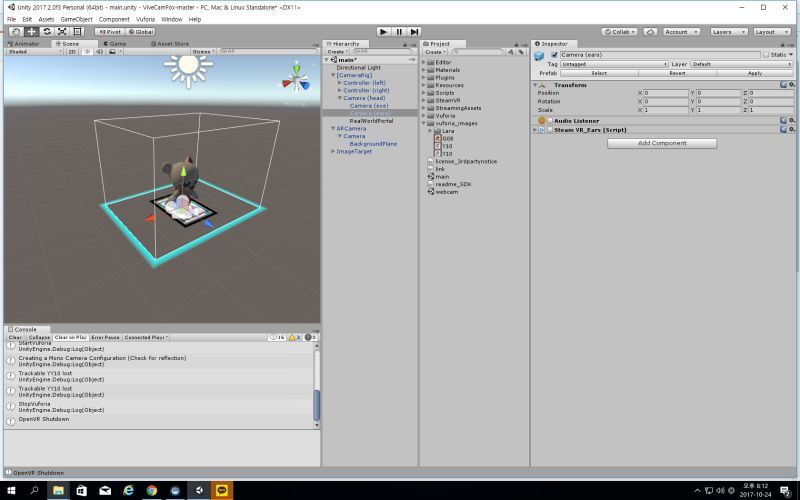Screen dimensions: 800x500
Task: Open the Gizmos dropdown
Action: click(204, 52)
